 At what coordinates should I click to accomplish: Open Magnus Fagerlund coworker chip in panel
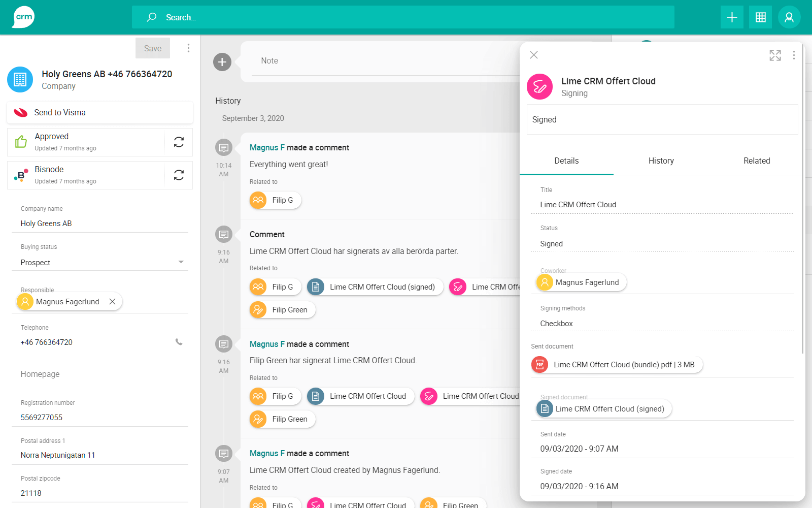tap(582, 282)
